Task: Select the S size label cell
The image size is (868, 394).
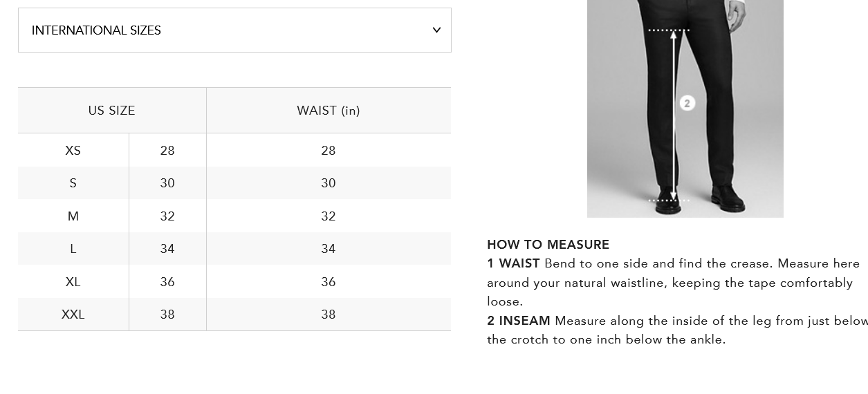Action: click(x=73, y=183)
